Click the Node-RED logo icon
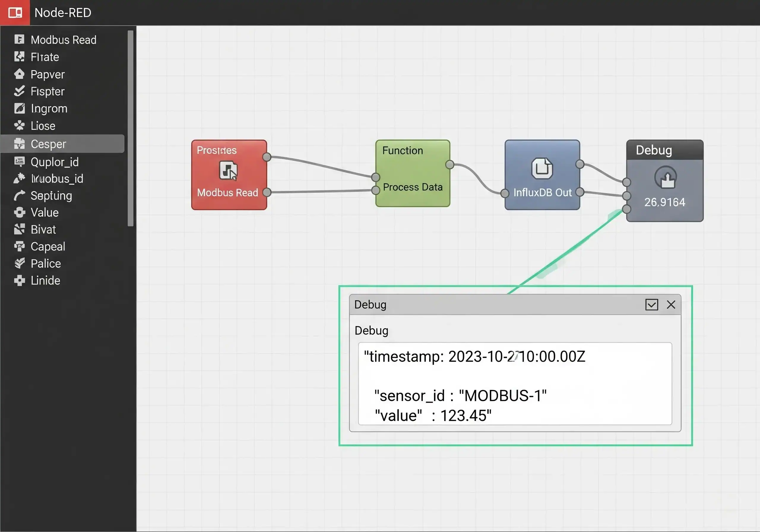Screen dimensions: 760x532 tap(15, 12)
